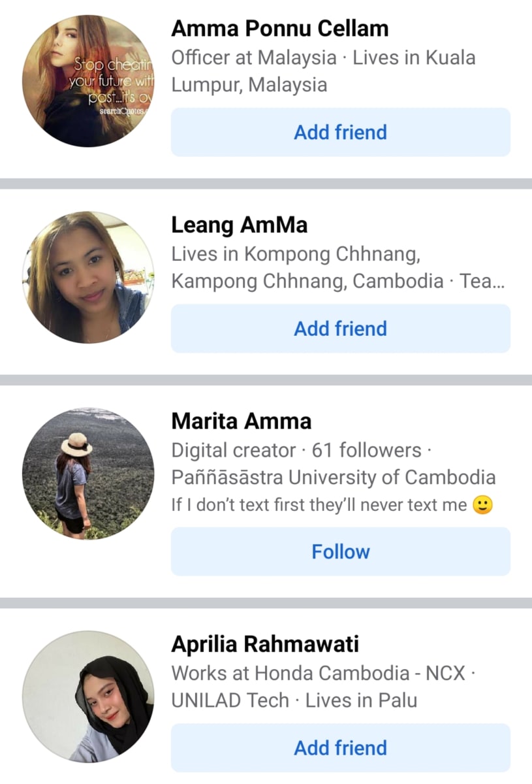Open the Leang AmMa name link
This screenshot has width=532, height=784.
tap(240, 225)
